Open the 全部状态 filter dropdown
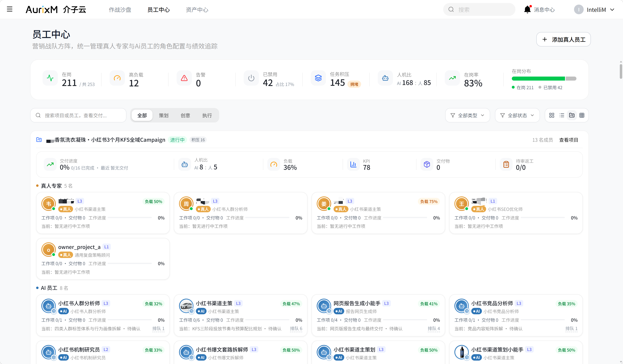The width and height of the screenshot is (623, 364). click(517, 115)
